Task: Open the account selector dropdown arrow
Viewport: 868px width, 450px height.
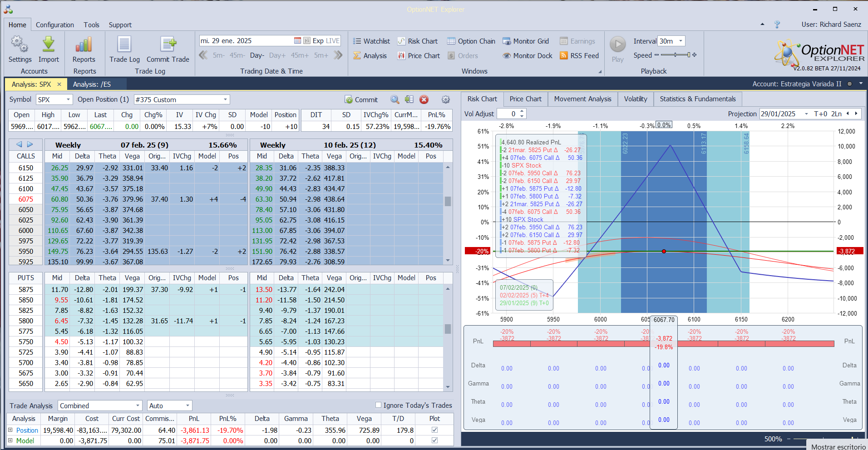Action: point(861,84)
